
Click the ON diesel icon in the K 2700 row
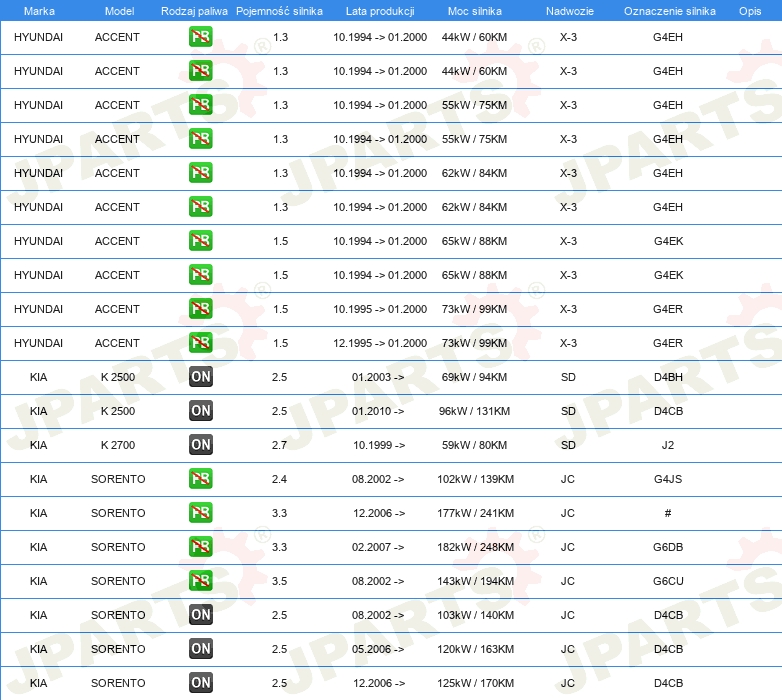[x=200, y=444]
